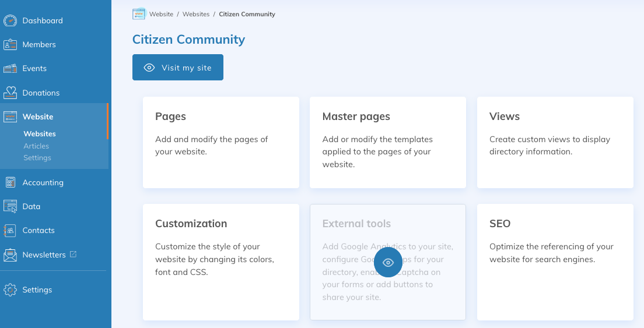644x328 pixels.
Task: Click the Newsletters envelope icon
Action: pyautogui.click(x=10, y=255)
